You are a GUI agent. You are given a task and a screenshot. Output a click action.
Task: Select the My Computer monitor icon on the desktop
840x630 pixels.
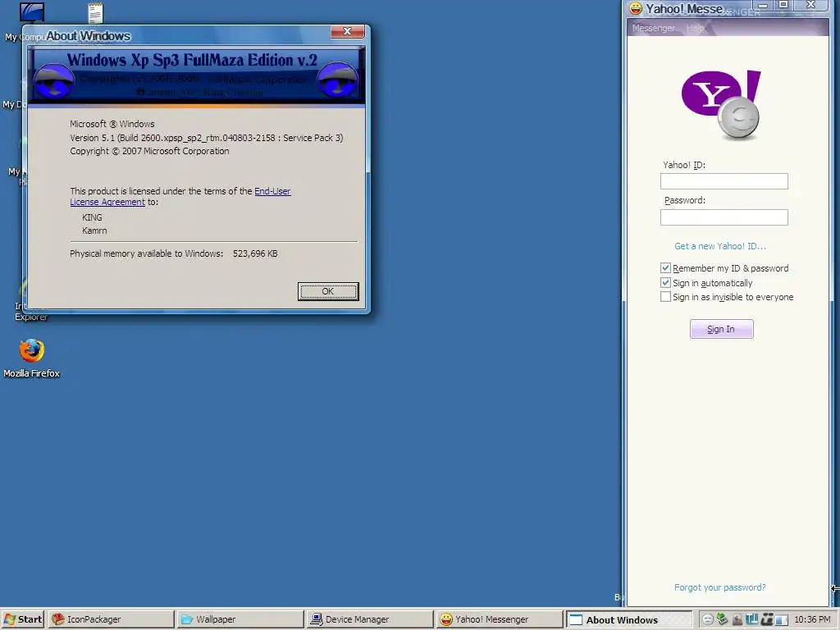(x=32, y=12)
